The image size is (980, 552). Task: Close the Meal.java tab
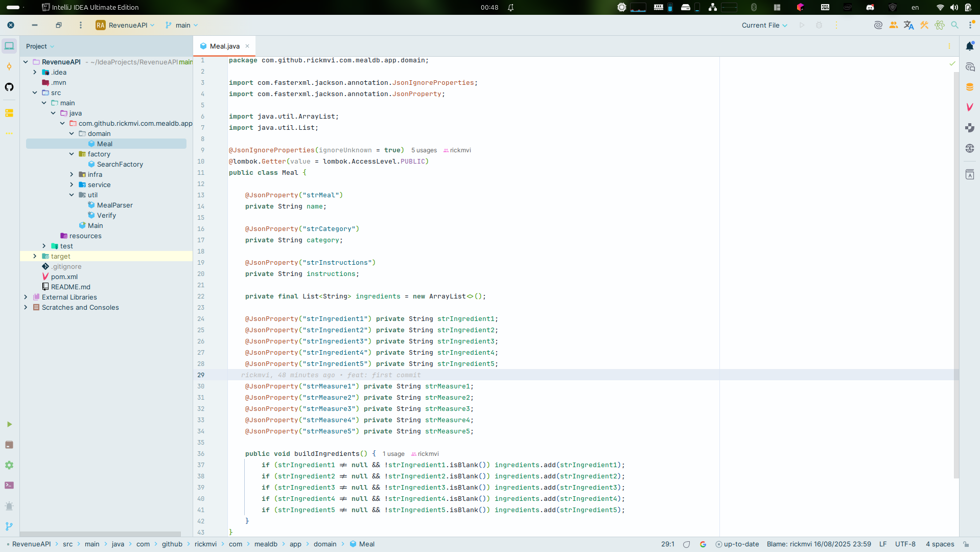[x=247, y=46]
